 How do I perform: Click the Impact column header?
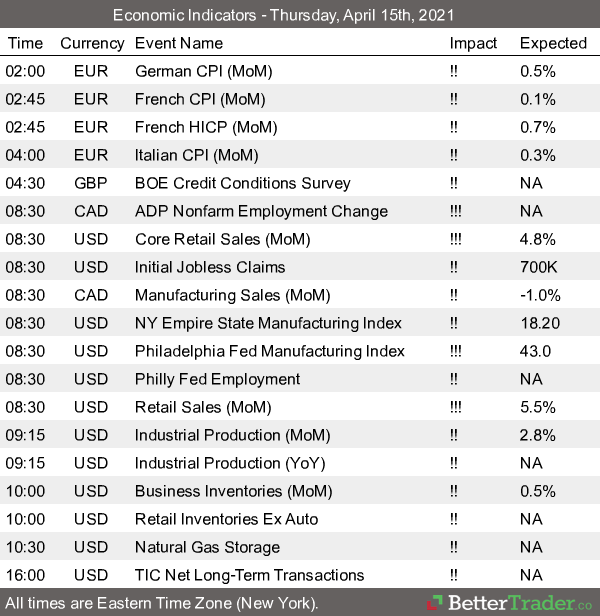[474, 43]
